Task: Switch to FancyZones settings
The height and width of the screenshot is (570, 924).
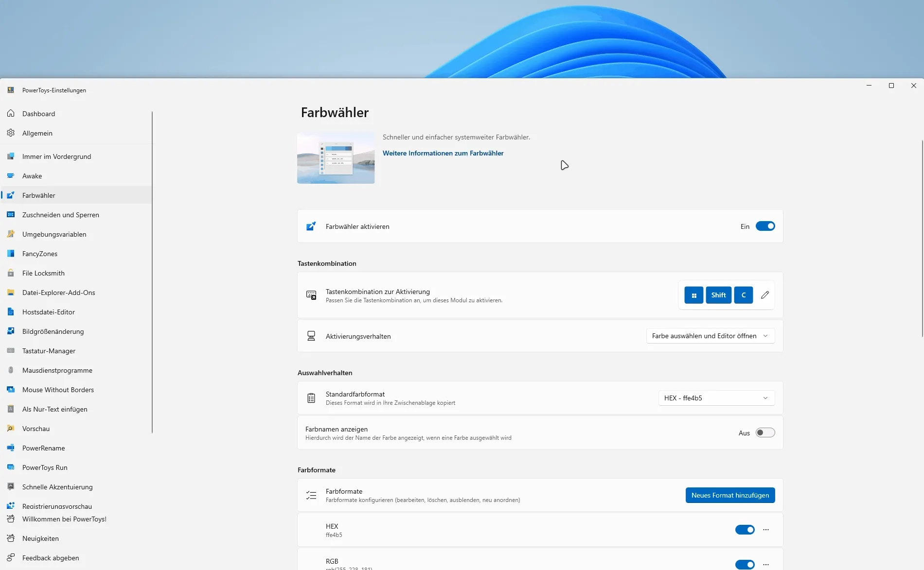Action: [77, 253]
